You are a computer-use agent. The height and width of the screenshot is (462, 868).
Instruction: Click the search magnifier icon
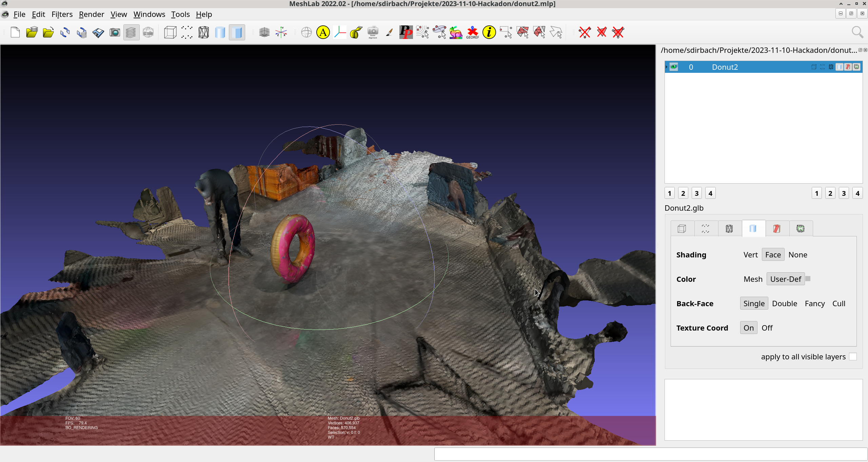point(857,33)
